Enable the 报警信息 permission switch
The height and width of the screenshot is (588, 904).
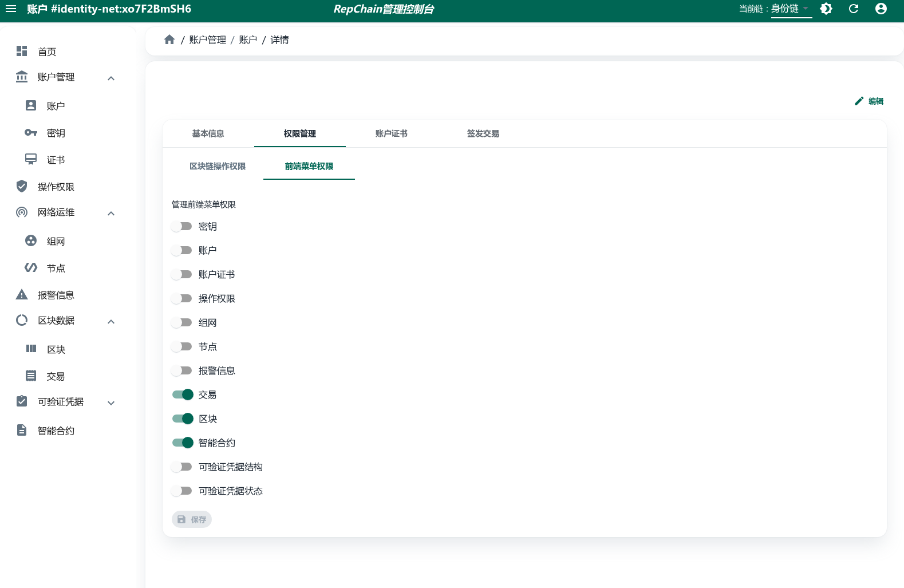[x=182, y=370]
